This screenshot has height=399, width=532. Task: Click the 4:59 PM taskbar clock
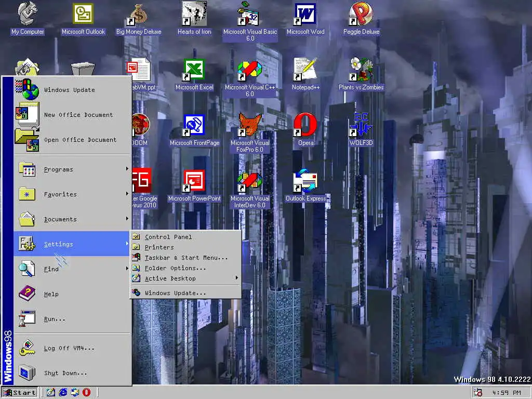point(506,393)
